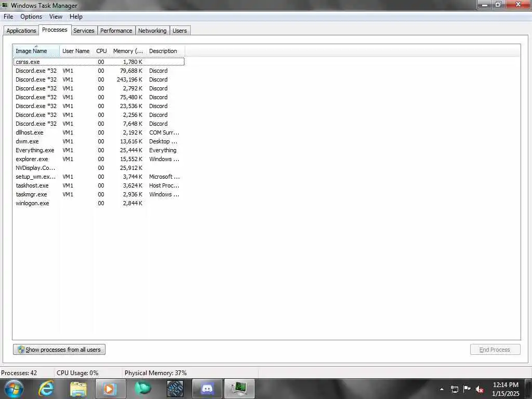Show hidden system tray icons arrow
Image resolution: width=532 pixels, height=399 pixels.
pyautogui.click(x=442, y=389)
